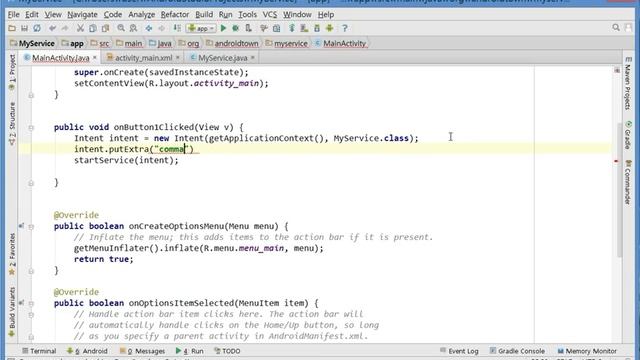This screenshot has height=360, width=640.
Task: Click the Undo arrow icon
Action: click(52, 28)
